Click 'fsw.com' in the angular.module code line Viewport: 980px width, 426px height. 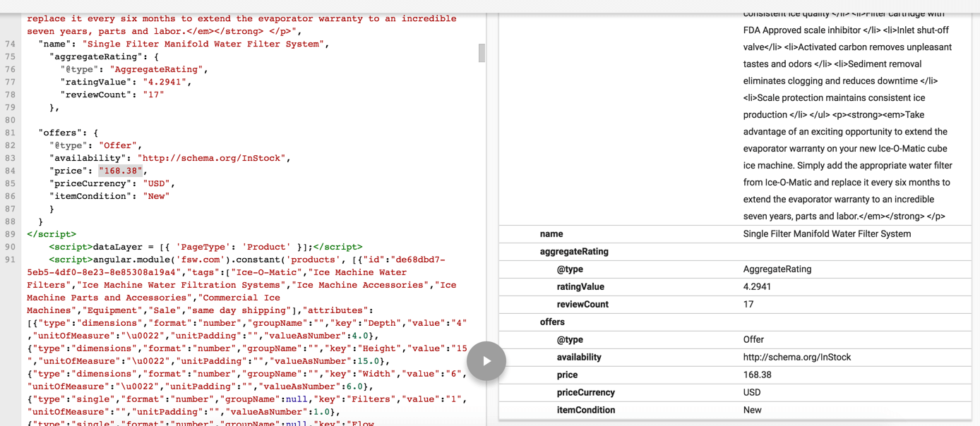[201, 260]
